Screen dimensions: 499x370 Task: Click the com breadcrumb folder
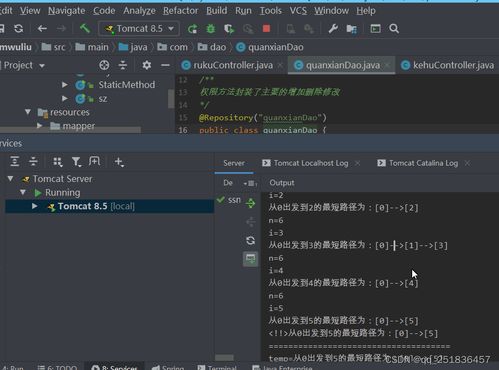[x=172, y=47]
